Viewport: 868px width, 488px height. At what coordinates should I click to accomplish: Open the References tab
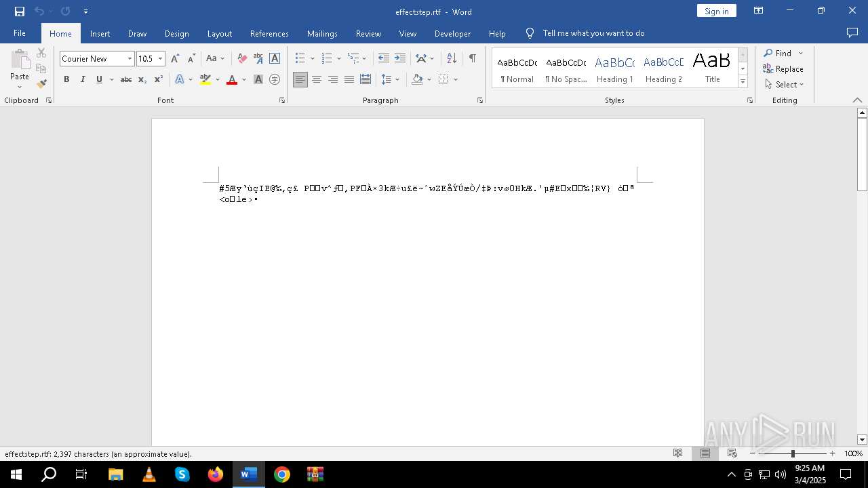pyautogui.click(x=269, y=33)
